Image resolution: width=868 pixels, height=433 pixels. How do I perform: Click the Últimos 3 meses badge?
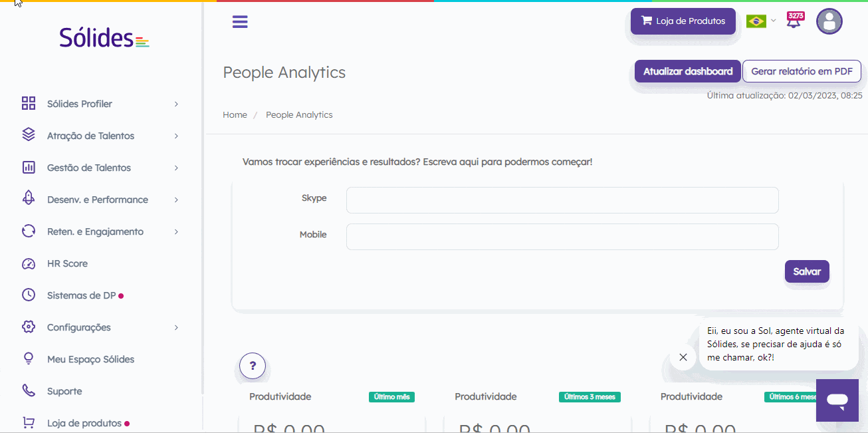[x=590, y=397]
